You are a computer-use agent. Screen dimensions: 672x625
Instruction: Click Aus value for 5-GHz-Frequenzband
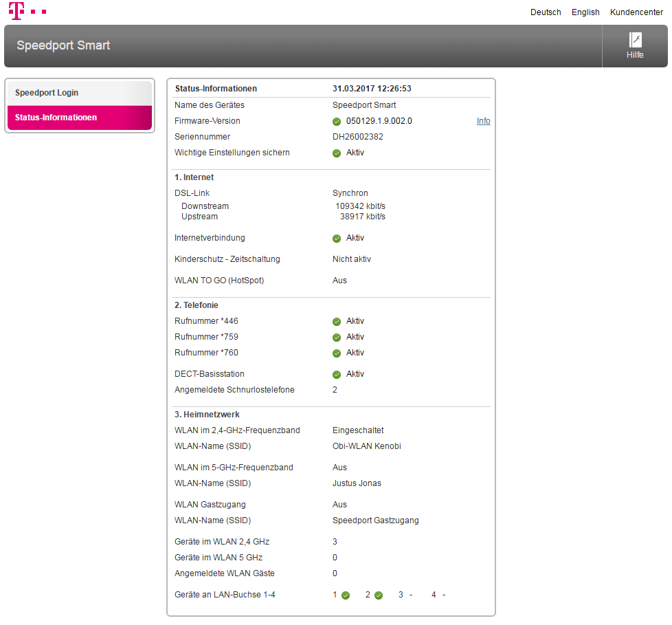tap(339, 468)
